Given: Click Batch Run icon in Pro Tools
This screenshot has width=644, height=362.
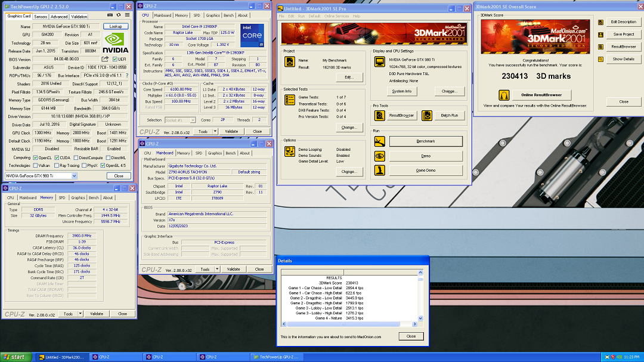Looking at the screenshot, I should (x=427, y=116).
